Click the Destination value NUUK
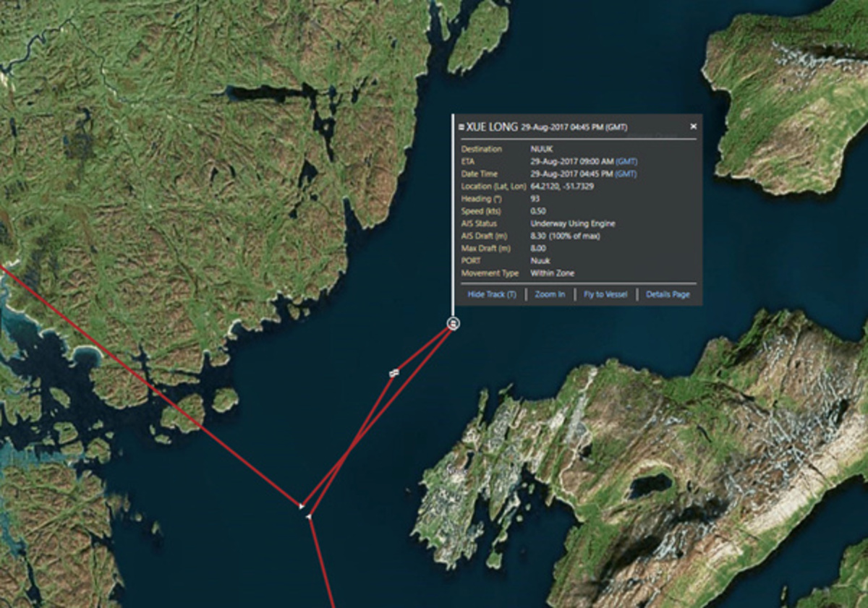Screen dimensions: 868x608 pos(541,149)
